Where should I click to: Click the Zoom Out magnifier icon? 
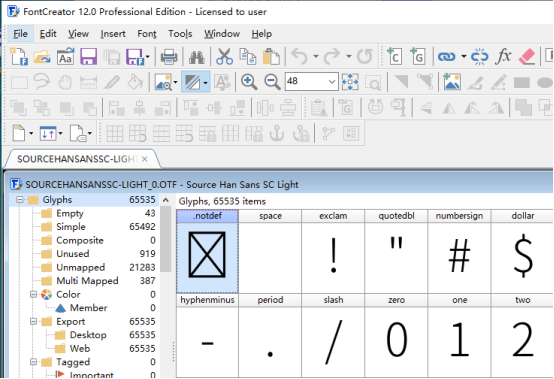(272, 82)
